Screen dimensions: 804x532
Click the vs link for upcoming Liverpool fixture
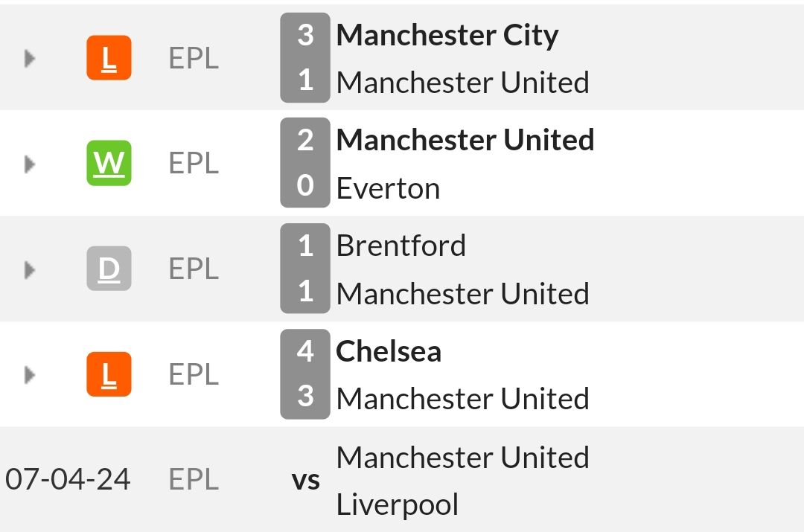[306, 481]
